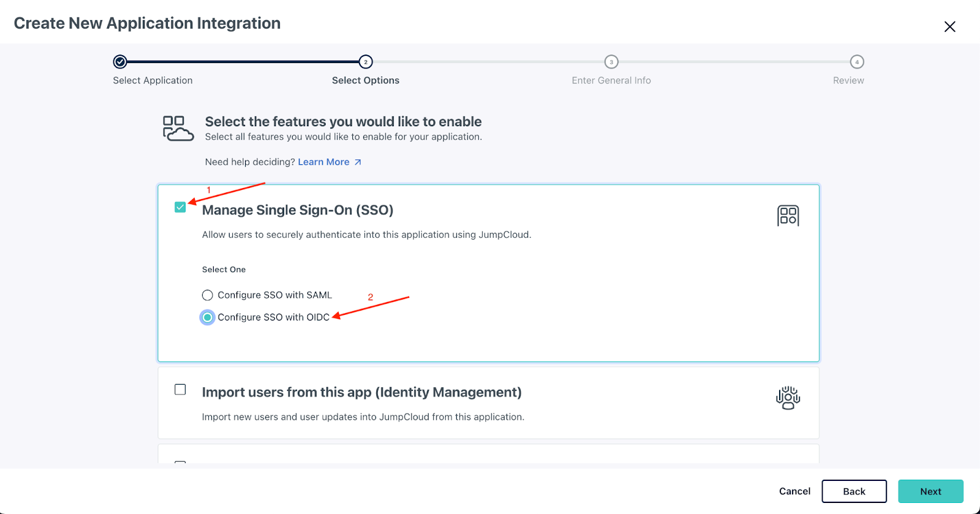Screen dimensions: 980x514
Task: Uncheck Manage Single Sign-On (SSO) checkbox
Action: click(180, 207)
